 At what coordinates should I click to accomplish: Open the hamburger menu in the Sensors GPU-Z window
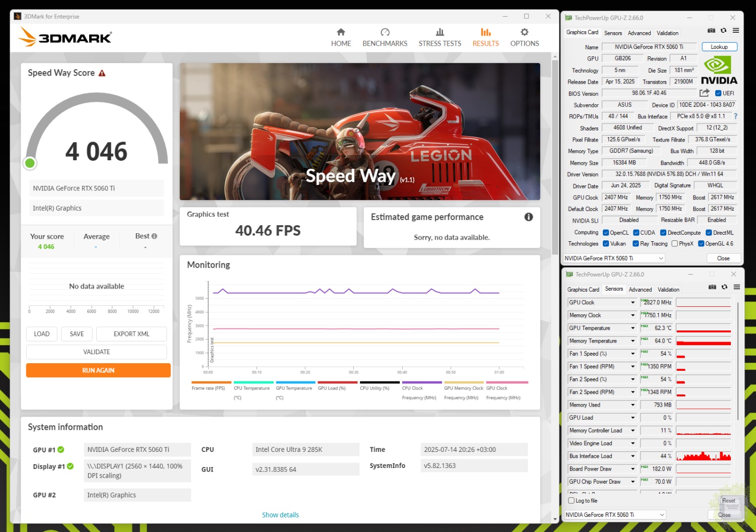736,287
